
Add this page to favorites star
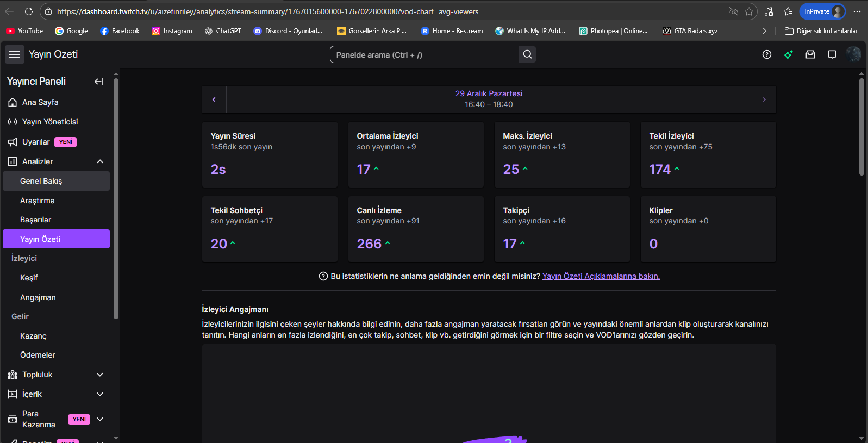click(749, 11)
